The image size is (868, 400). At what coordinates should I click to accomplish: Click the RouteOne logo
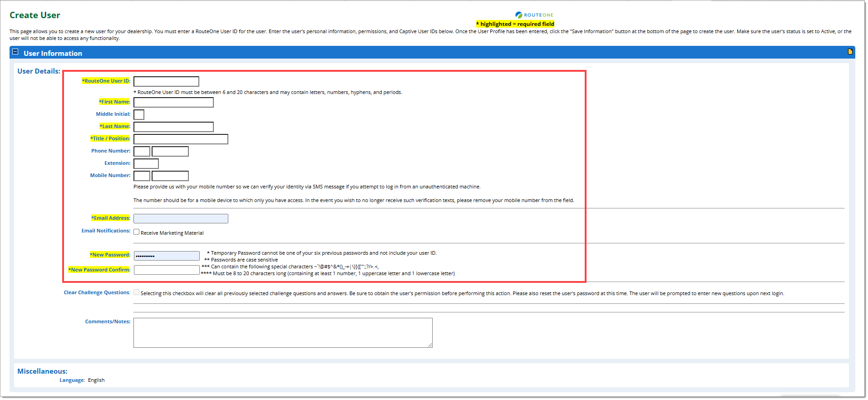(x=534, y=15)
